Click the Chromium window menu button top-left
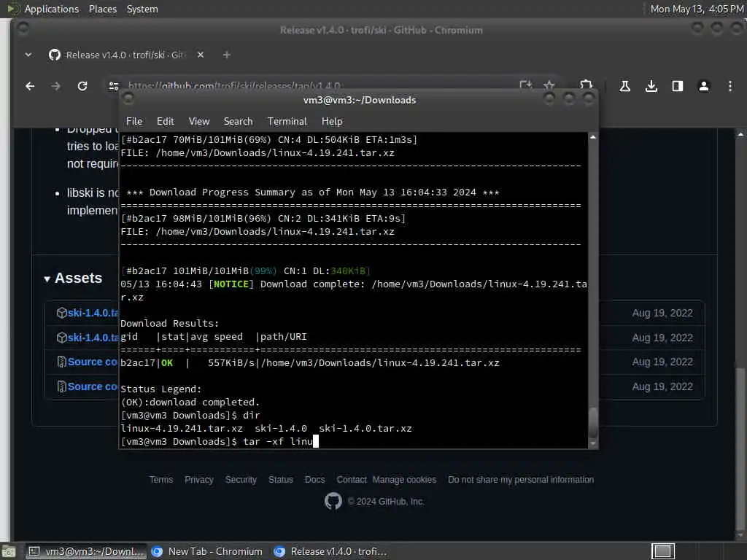The height and width of the screenshot is (560, 747). coord(23,28)
